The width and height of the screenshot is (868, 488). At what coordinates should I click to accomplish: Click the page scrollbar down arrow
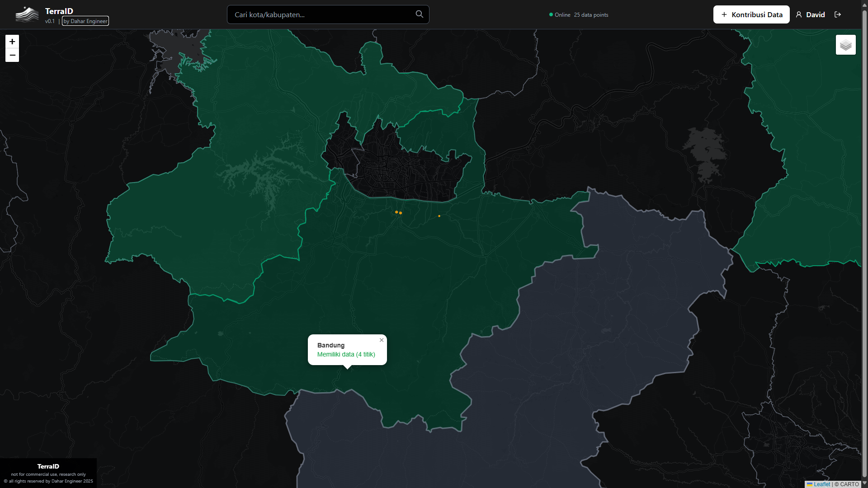pos(864,483)
